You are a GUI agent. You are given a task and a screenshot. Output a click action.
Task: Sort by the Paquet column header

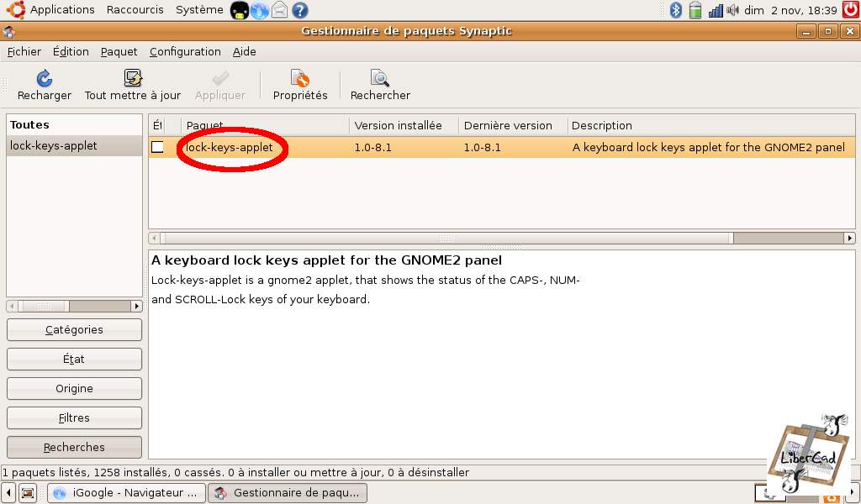point(265,125)
